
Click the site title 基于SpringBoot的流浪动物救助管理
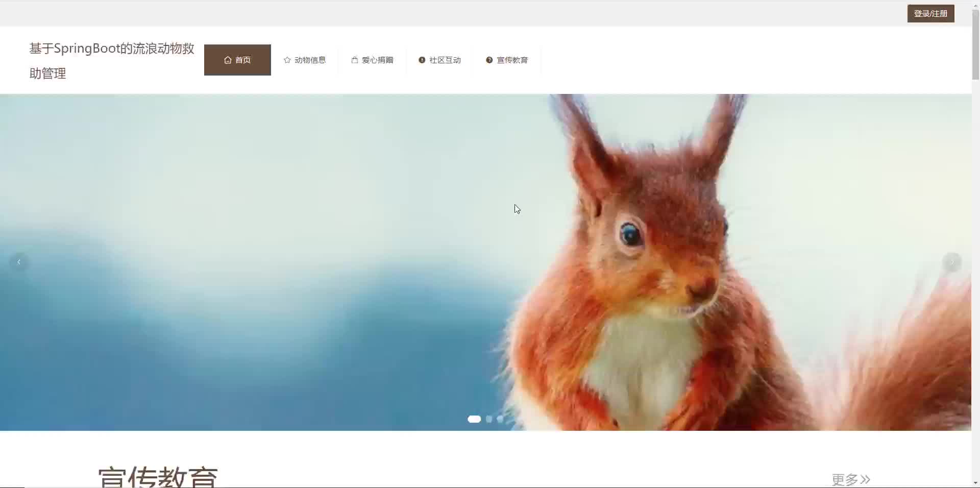point(112,61)
